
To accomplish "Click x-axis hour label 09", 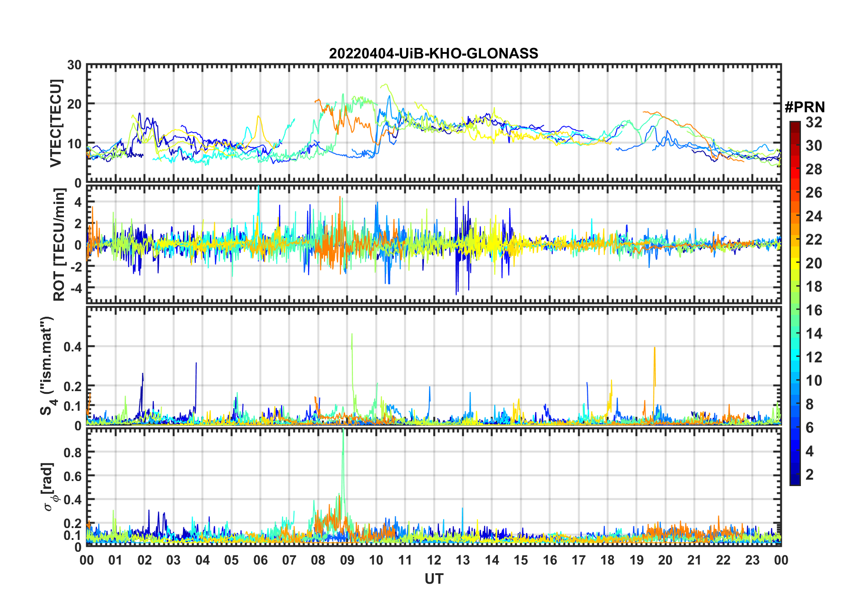I will click(347, 560).
